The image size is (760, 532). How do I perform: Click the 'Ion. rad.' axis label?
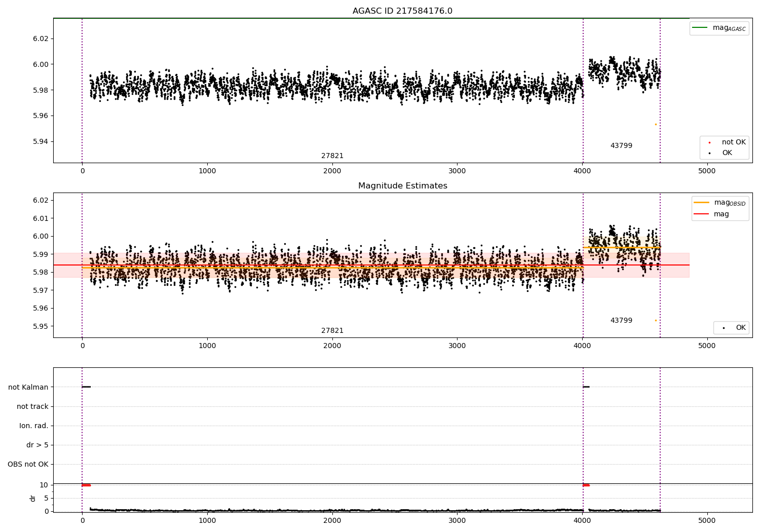click(x=34, y=426)
